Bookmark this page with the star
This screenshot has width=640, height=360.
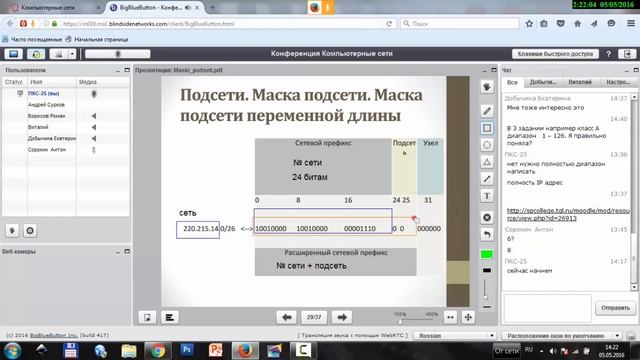click(x=529, y=24)
